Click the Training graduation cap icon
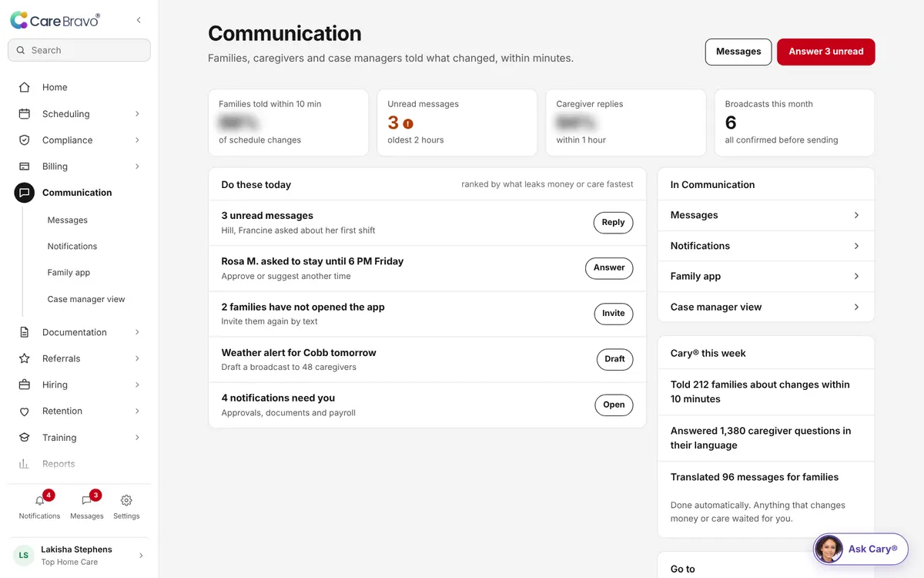Viewport: 924px width, 578px height. (25, 437)
